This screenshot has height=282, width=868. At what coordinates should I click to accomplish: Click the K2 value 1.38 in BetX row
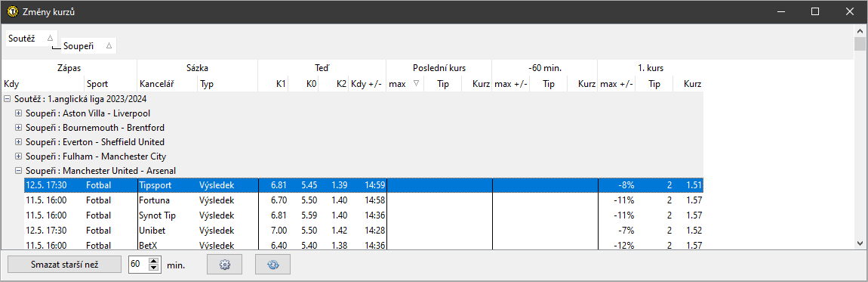pyautogui.click(x=339, y=245)
